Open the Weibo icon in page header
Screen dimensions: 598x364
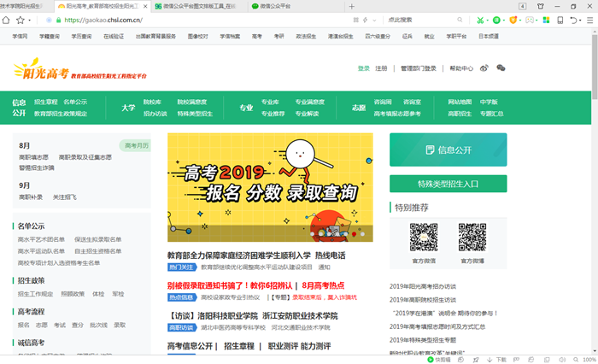pos(484,68)
